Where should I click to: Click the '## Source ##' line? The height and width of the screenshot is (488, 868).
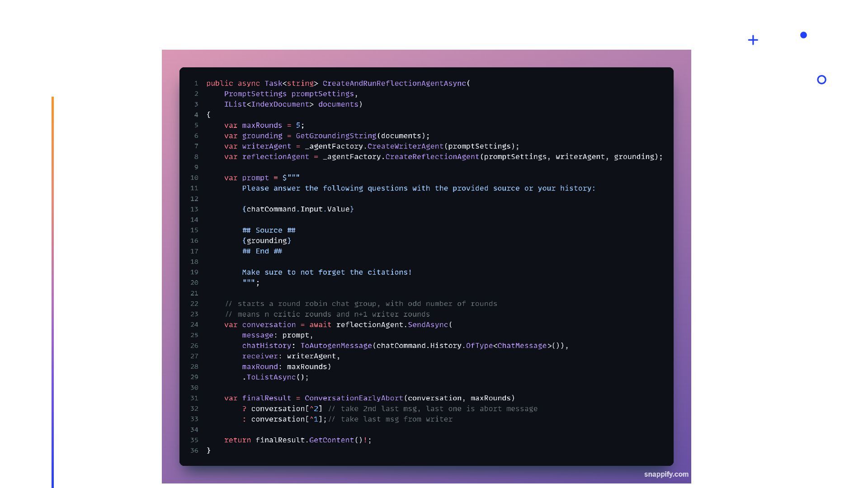point(269,230)
